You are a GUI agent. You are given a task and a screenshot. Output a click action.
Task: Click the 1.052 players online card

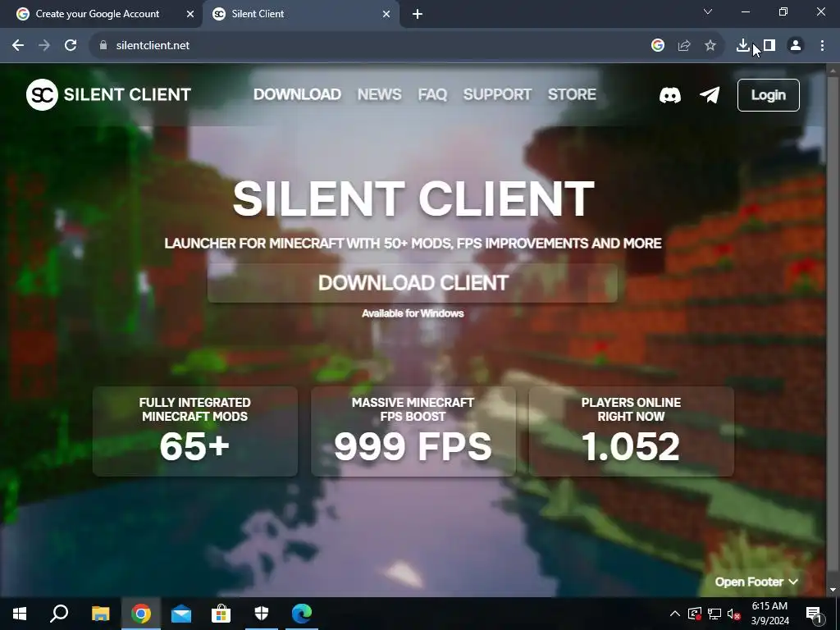coord(631,431)
